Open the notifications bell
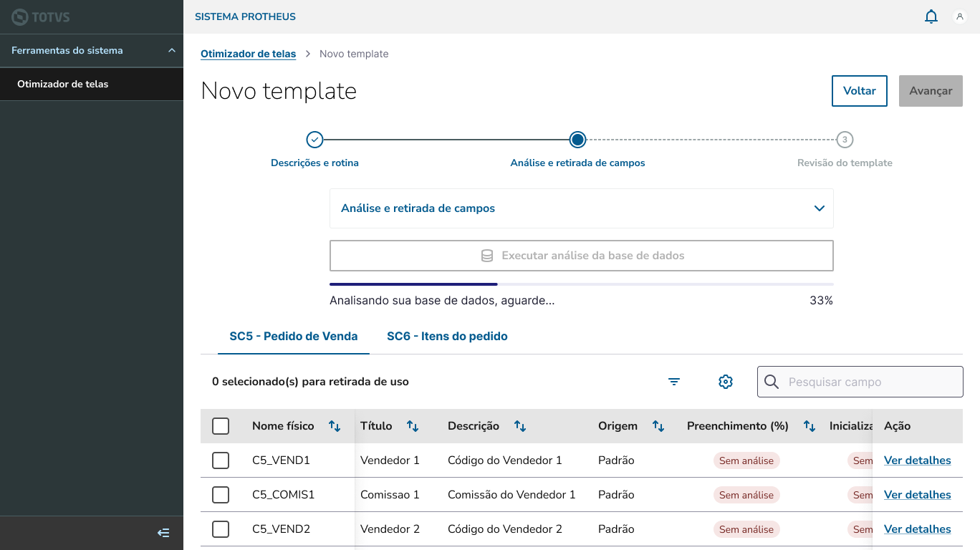 (931, 16)
